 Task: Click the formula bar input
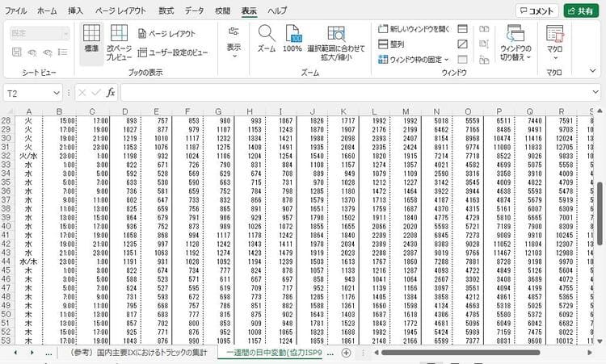click(356, 93)
